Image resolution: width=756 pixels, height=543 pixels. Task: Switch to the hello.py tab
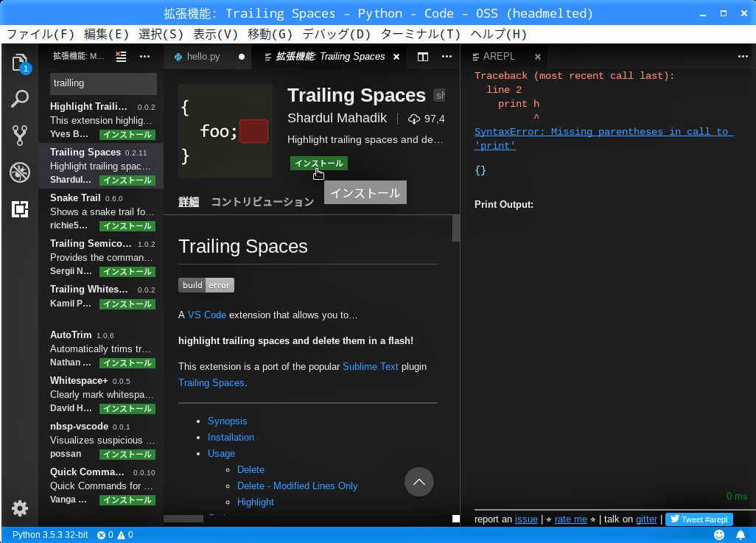[x=203, y=57]
